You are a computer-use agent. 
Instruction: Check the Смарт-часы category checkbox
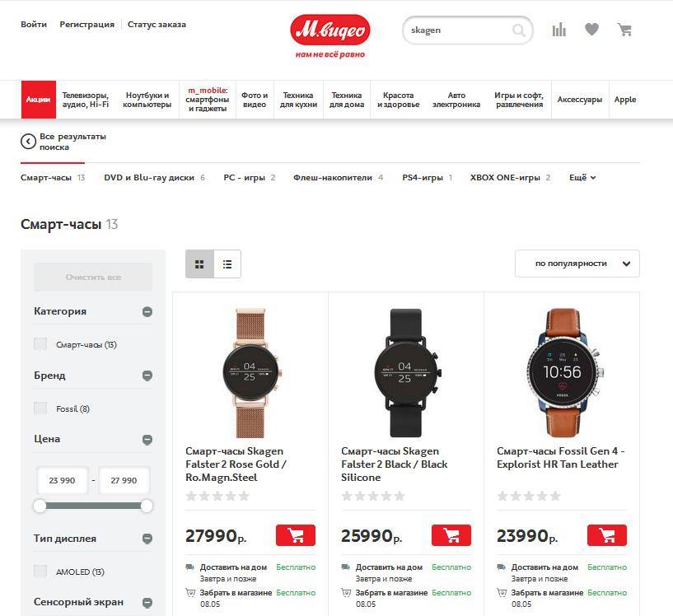point(40,344)
